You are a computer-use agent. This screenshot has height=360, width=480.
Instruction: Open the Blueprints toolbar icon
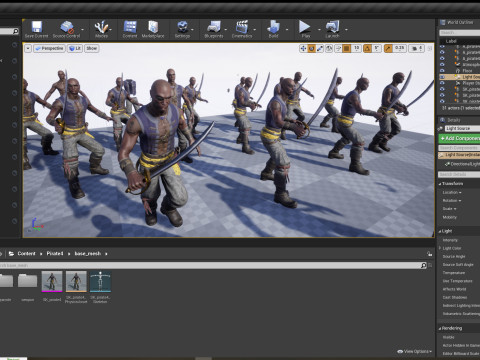[214, 27]
